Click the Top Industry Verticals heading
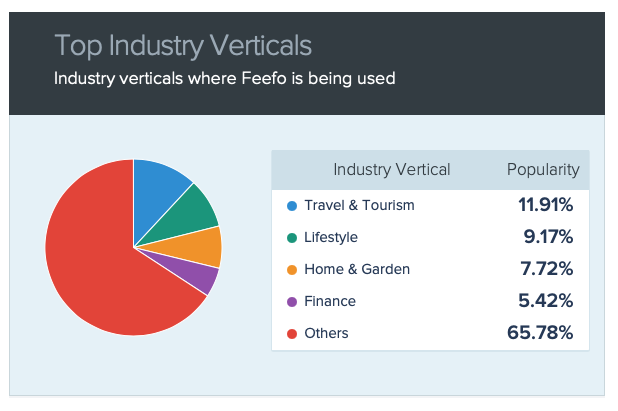618x411 pixels. 183,45
